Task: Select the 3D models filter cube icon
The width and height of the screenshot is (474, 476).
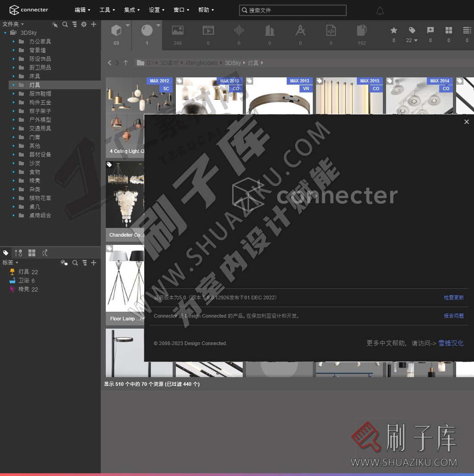Action: click(116, 31)
